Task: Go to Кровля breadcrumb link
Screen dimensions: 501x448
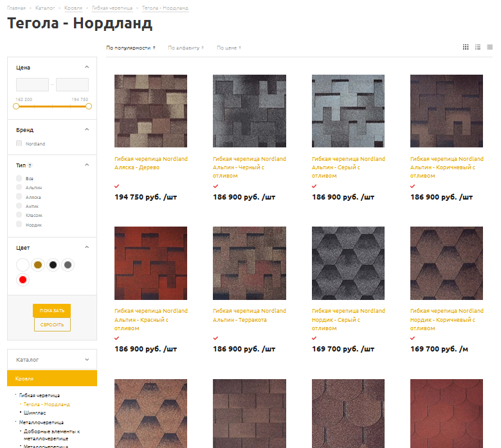Action: pos(73,8)
